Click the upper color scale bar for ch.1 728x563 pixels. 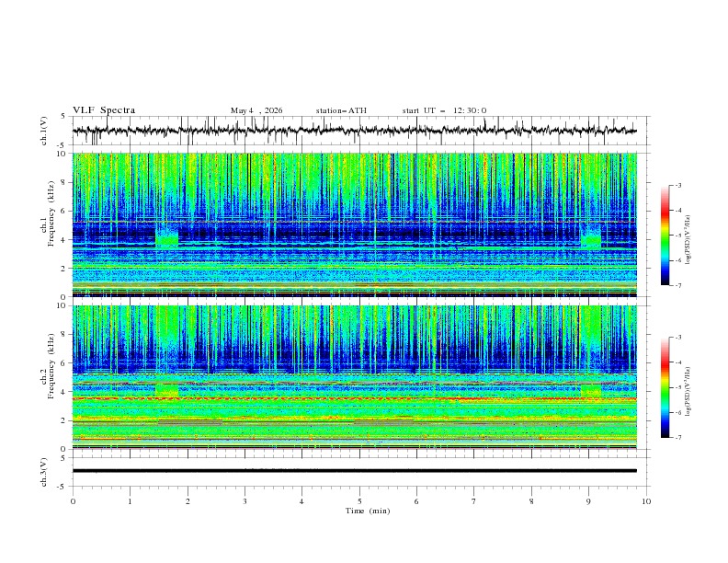click(665, 235)
